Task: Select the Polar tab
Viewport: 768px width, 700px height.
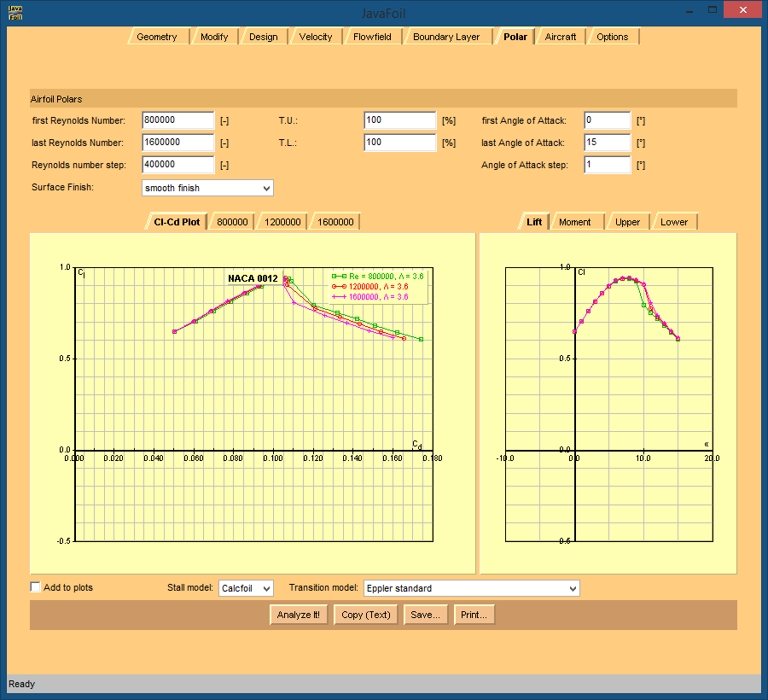Action: [515, 37]
